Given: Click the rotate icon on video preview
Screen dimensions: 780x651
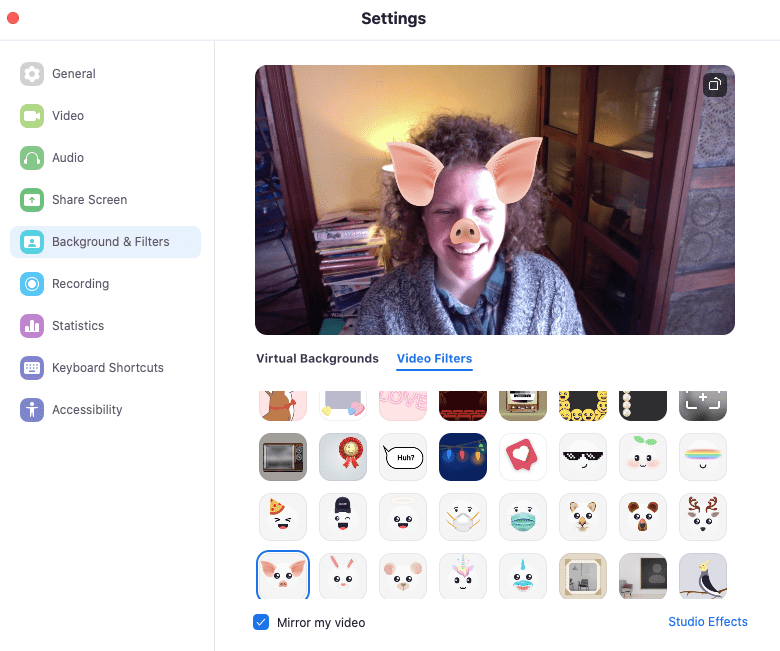Looking at the screenshot, I should click(715, 85).
